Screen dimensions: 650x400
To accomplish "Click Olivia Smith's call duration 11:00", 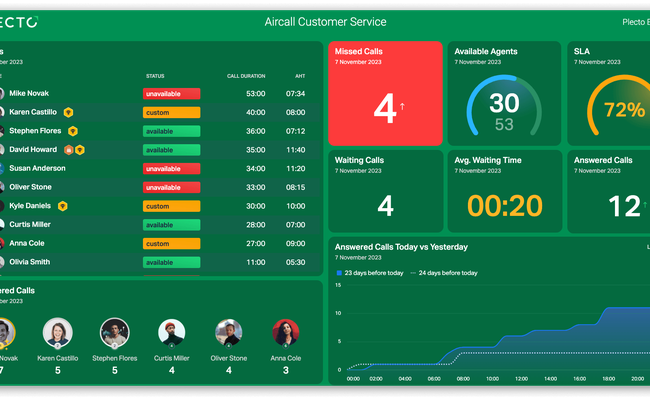I will (255, 262).
